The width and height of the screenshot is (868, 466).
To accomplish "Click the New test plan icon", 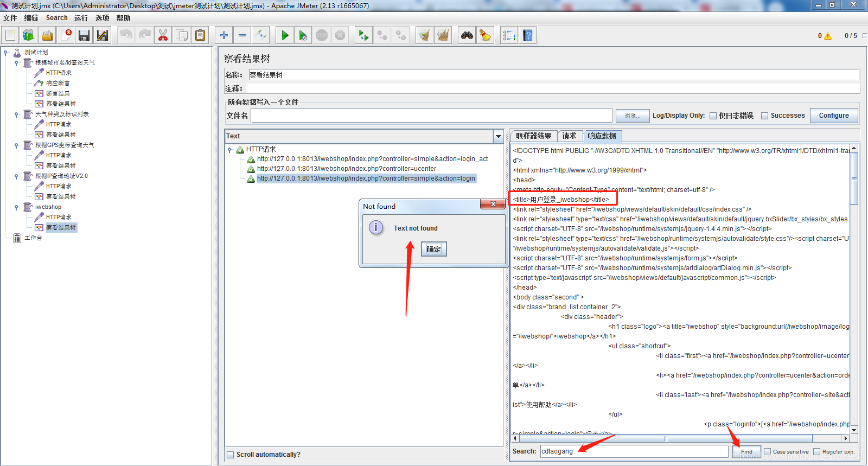I will [10, 36].
